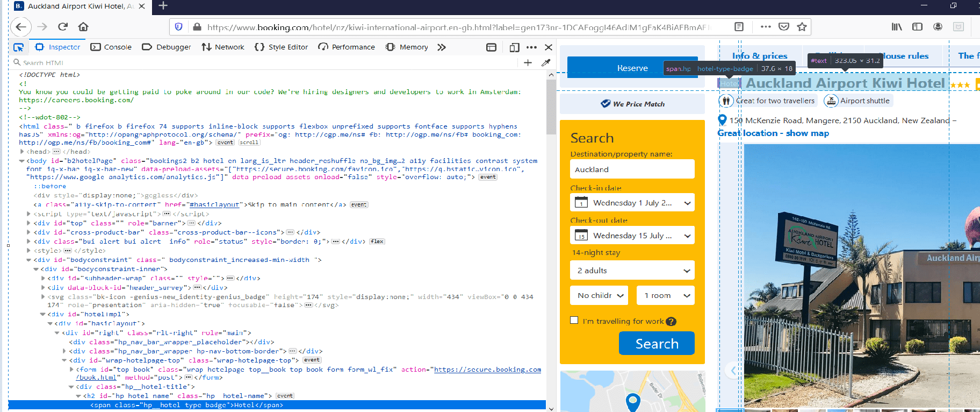
Task: Toggle responsive design mode
Action: (514, 47)
